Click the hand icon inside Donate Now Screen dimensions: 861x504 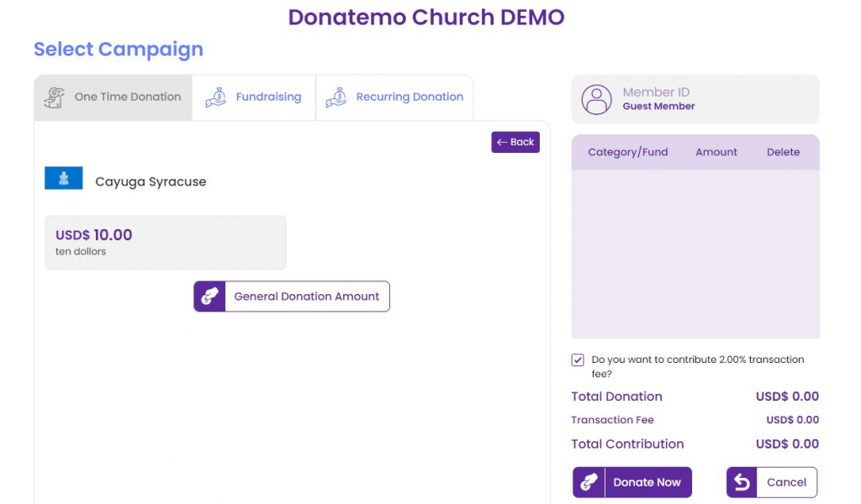(x=589, y=482)
